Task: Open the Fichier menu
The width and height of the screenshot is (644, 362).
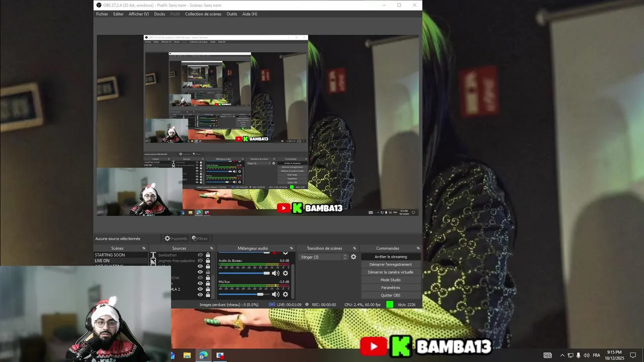Action: (102, 14)
